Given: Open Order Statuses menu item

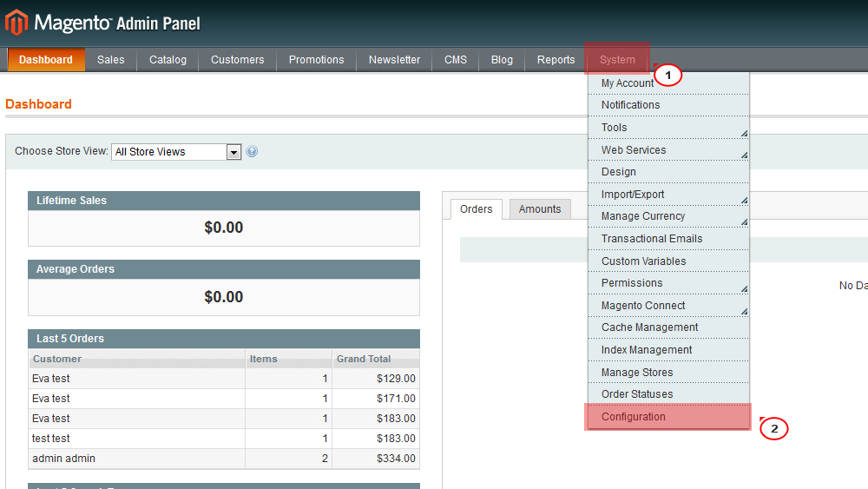Looking at the screenshot, I should click(x=668, y=394).
